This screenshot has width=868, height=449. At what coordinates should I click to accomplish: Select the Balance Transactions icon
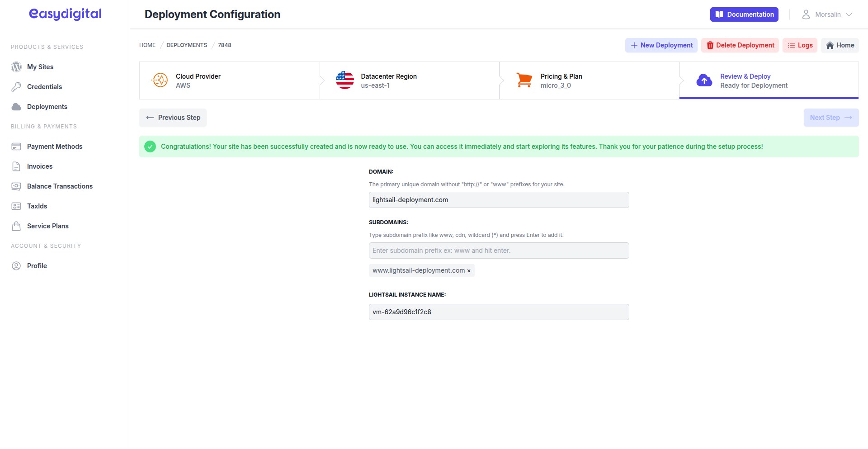tap(16, 186)
